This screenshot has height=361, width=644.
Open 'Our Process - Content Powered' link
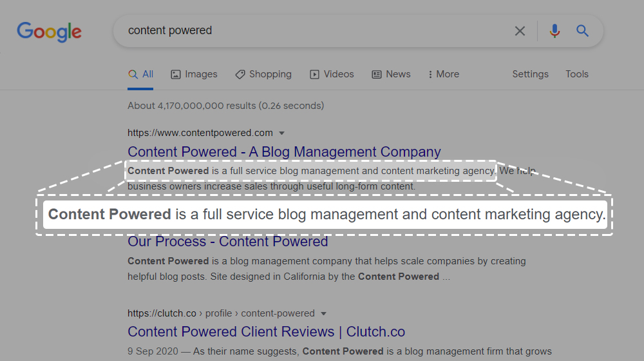[x=227, y=242]
